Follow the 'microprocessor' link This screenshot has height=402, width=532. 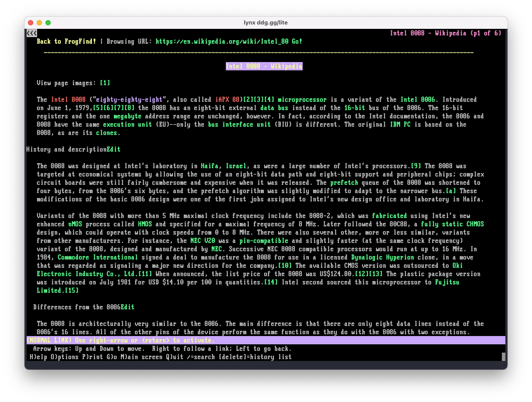(x=302, y=100)
